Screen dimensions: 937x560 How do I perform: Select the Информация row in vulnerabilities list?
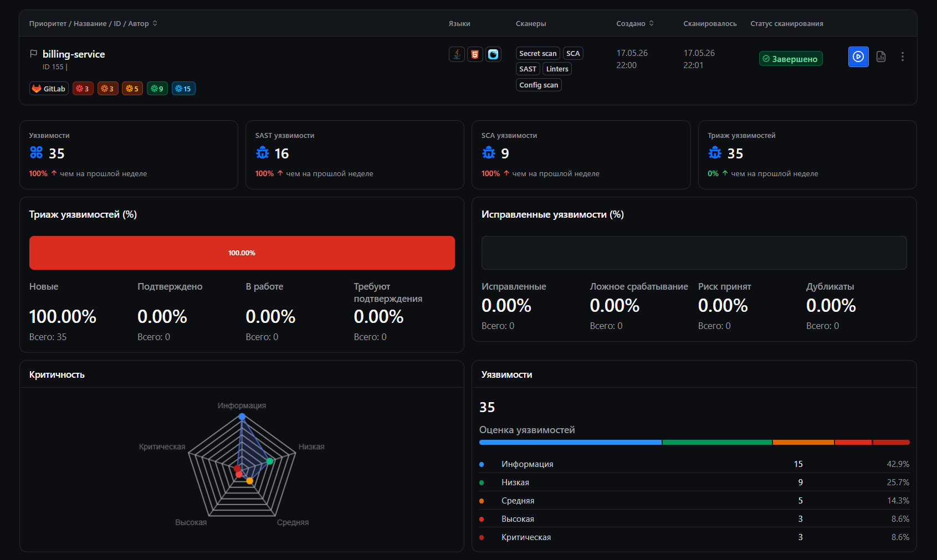(x=694, y=464)
